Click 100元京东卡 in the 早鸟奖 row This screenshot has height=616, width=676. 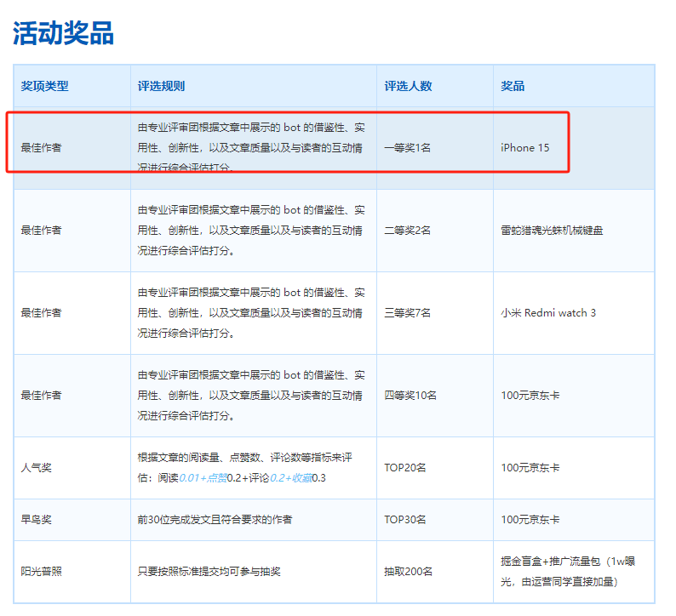[530, 520]
